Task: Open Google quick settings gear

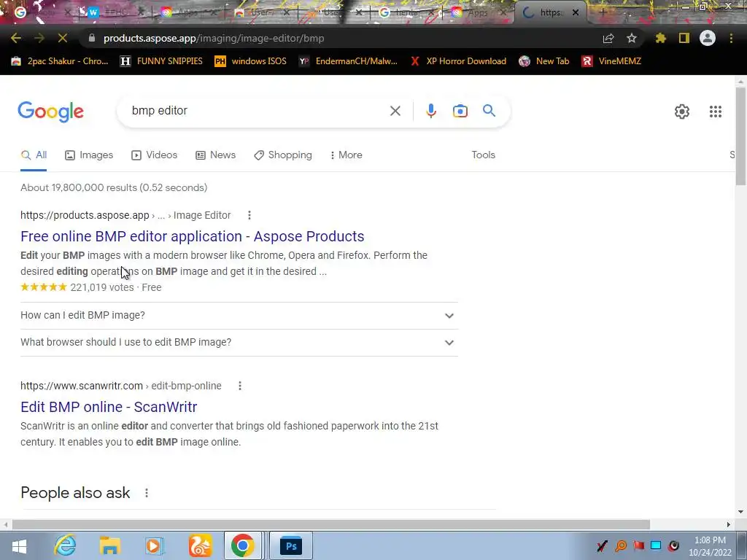Action: tap(682, 112)
